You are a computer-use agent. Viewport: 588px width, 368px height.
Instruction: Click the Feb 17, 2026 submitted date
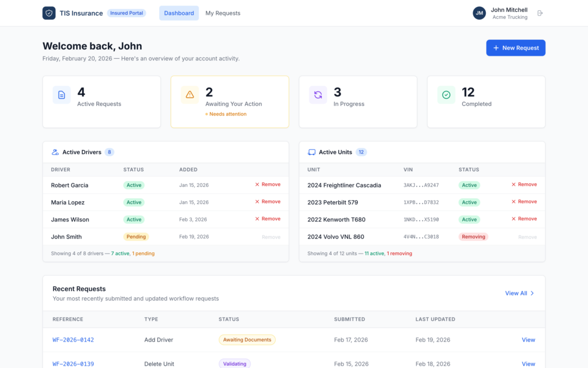(x=351, y=340)
